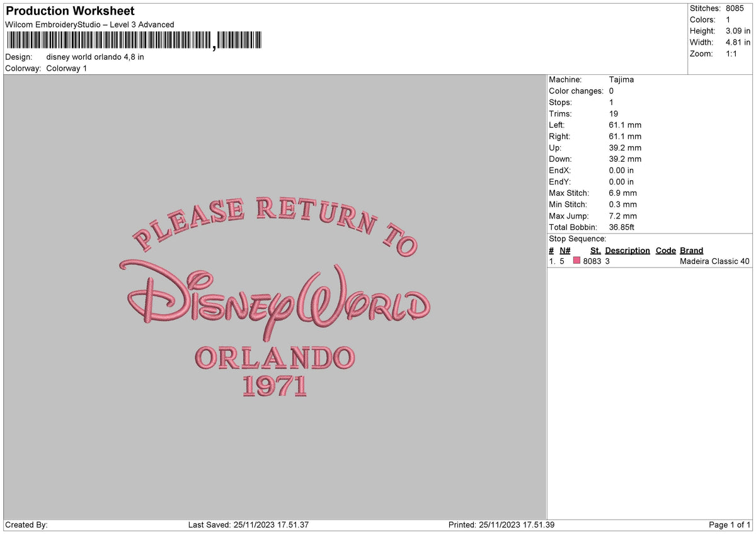Click the Colors value 1

(729, 20)
